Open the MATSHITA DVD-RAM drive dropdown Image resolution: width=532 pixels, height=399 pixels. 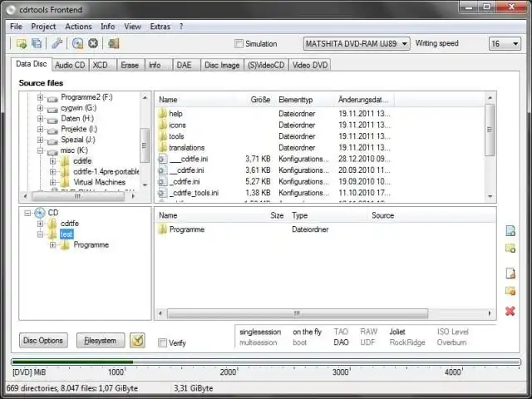coord(357,44)
